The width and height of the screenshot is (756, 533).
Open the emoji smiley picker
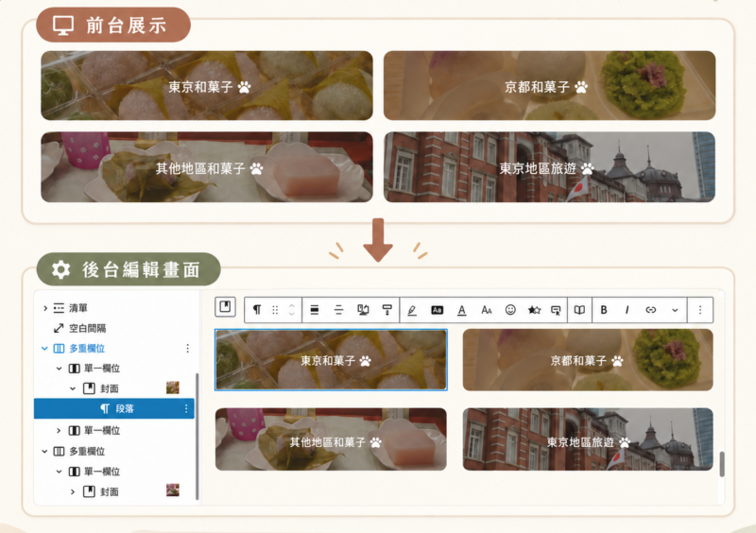pyautogui.click(x=510, y=310)
